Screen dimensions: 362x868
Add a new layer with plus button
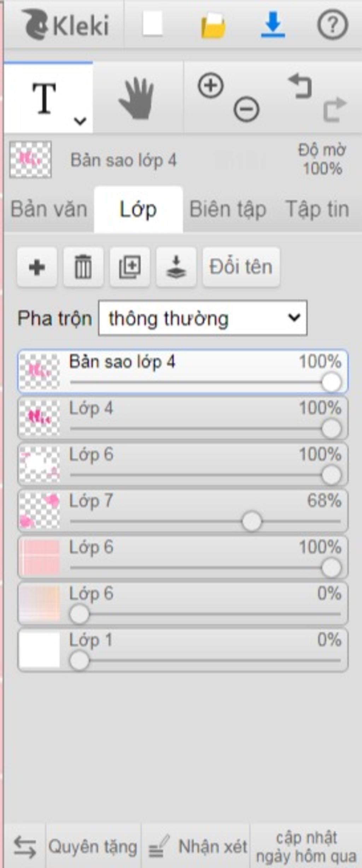37,267
